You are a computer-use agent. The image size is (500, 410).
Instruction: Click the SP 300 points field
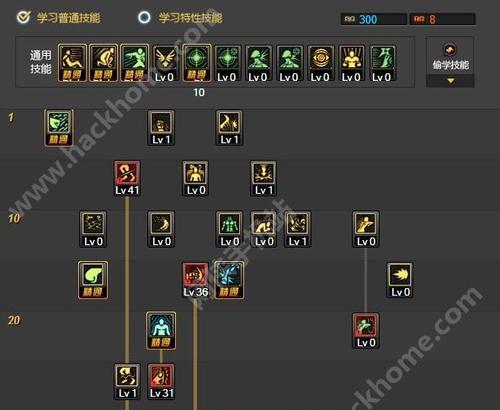(374, 19)
